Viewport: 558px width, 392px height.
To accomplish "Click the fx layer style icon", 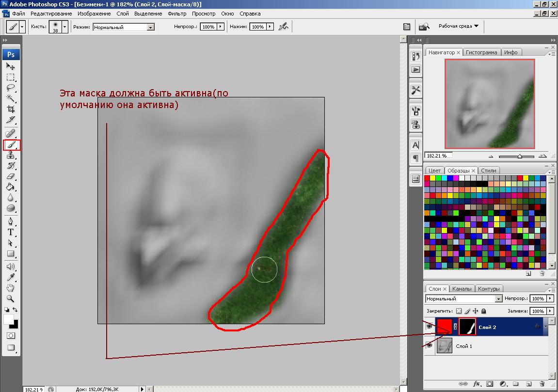I will point(477,384).
